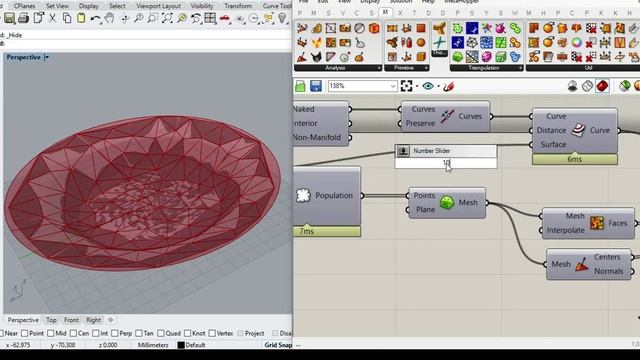
Task: Open the Visibility toolbar tab in Rhino
Action: [202, 6]
